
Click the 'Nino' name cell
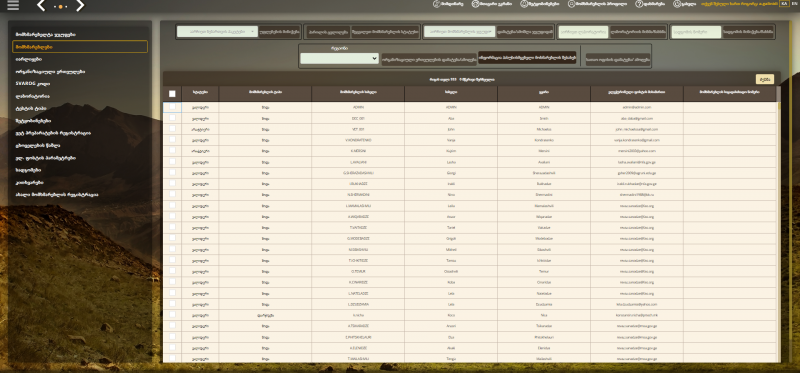(x=451, y=194)
